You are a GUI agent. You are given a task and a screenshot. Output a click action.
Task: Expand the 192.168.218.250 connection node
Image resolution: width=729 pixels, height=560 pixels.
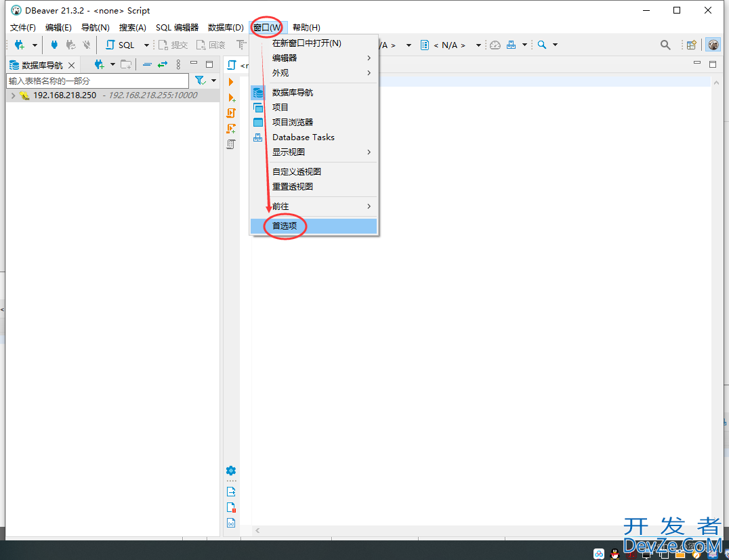(13, 95)
